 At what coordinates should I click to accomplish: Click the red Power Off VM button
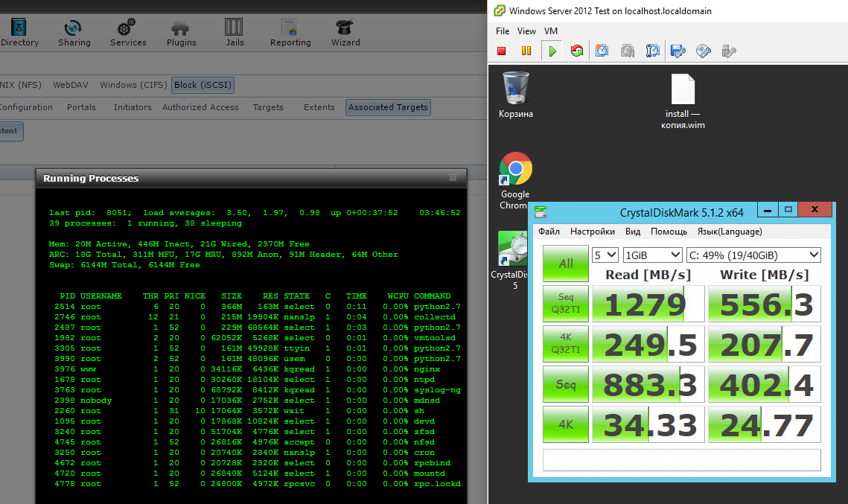501,51
